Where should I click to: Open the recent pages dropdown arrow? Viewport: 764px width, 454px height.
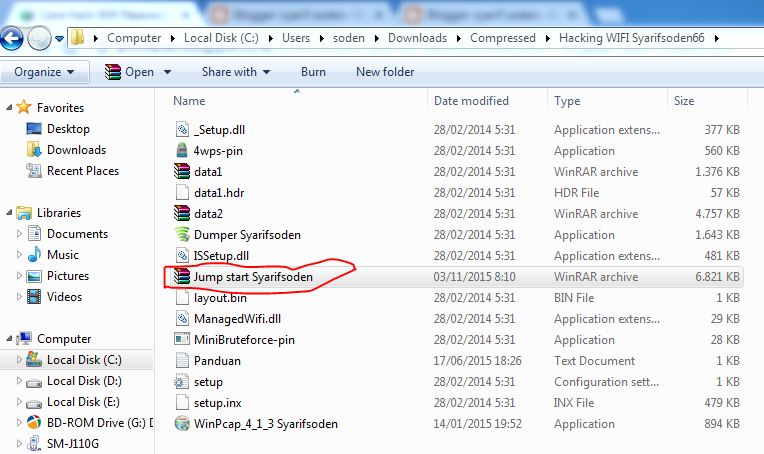(x=59, y=38)
